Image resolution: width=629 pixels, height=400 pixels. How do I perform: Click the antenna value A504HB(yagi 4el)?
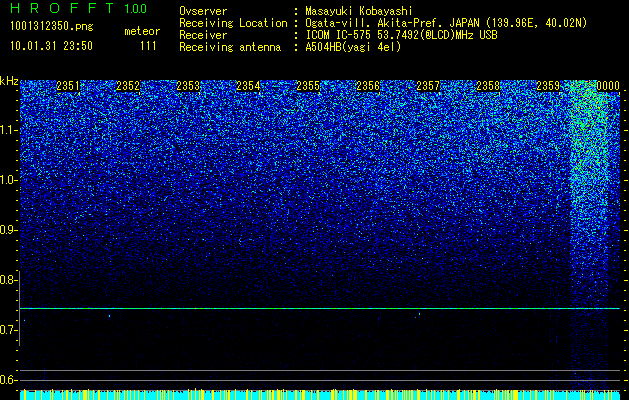pos(353,47)
